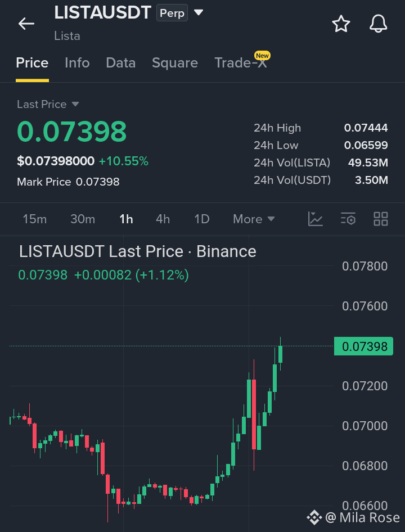Image resolution: width=405 pixels, height=532 pixels.
Task: Tap the Mark Price 0.07398 line
Action: [x=68, y=182]
